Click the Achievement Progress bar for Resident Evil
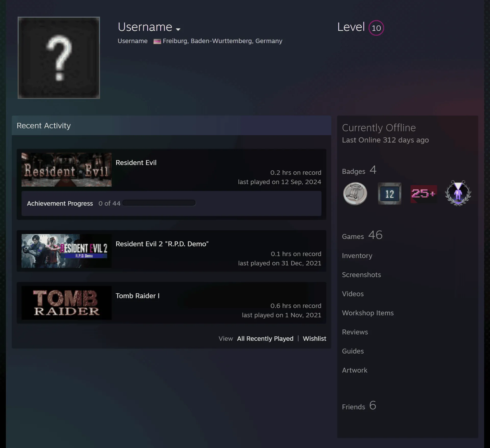This screenshot has width=490, height=448. [x=159, y=203]
